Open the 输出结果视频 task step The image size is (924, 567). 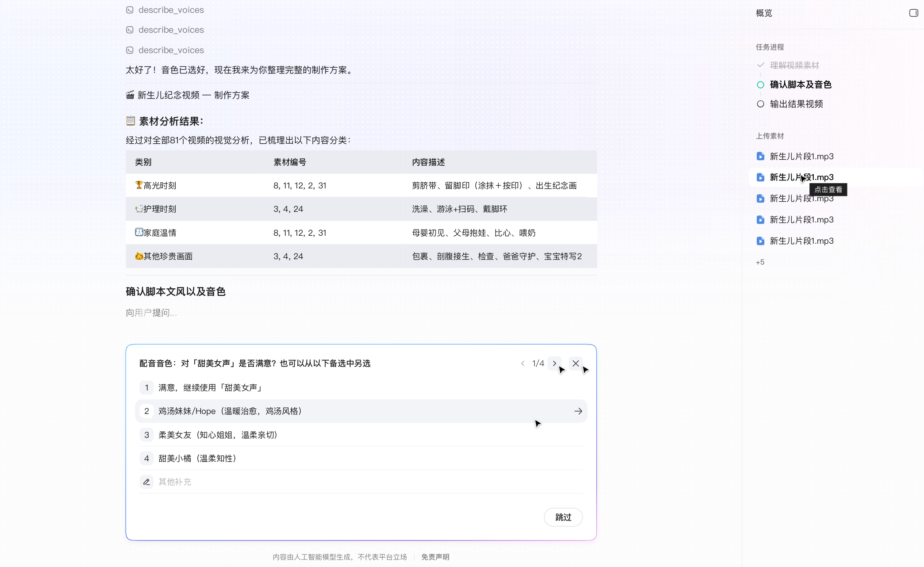pyautogui.click(x=796, y=104)
